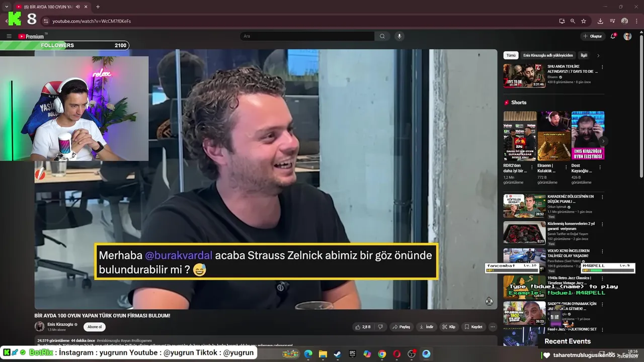Show more Shorts with next arrow
Image resolution: width=644 pixels, height=362 pixels.
pos(603,141)
